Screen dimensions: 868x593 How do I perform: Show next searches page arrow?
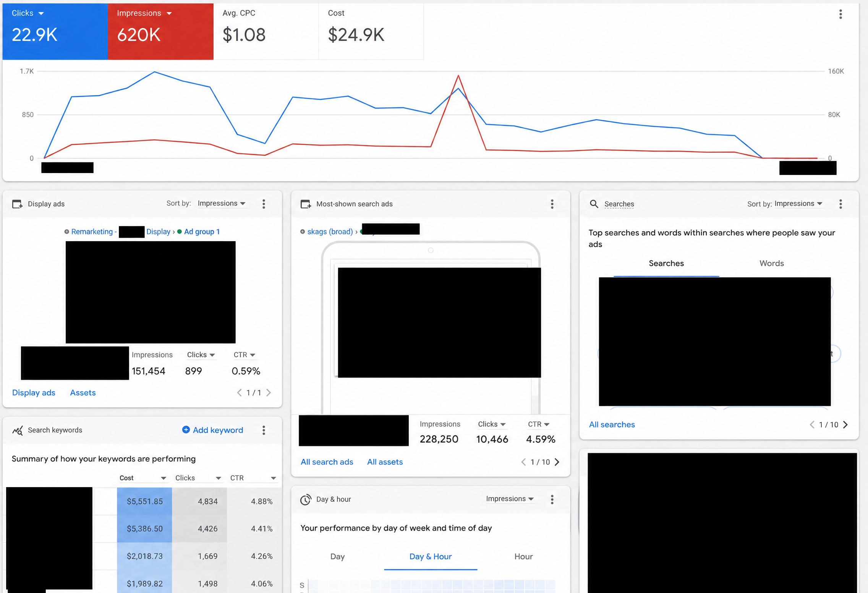[x=845, y=424]
